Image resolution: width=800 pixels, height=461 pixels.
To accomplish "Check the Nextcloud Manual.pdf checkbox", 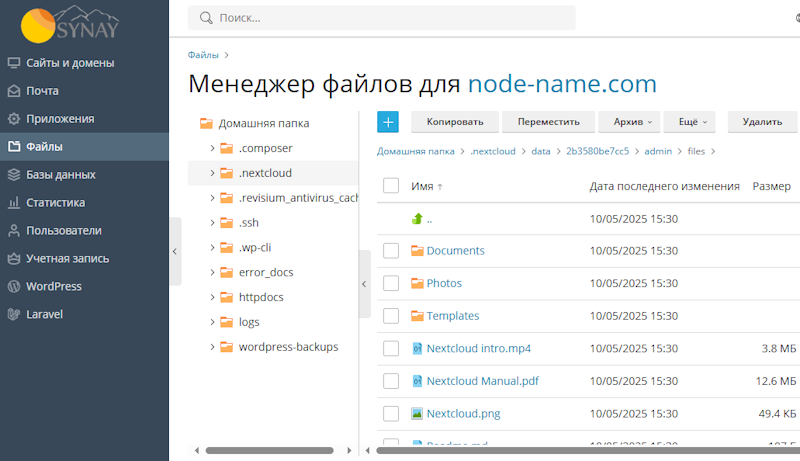I will click(x=391, y=381).
